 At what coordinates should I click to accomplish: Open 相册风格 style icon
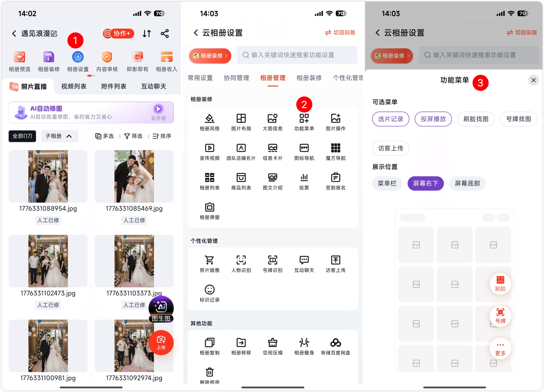tap(209, 118)
